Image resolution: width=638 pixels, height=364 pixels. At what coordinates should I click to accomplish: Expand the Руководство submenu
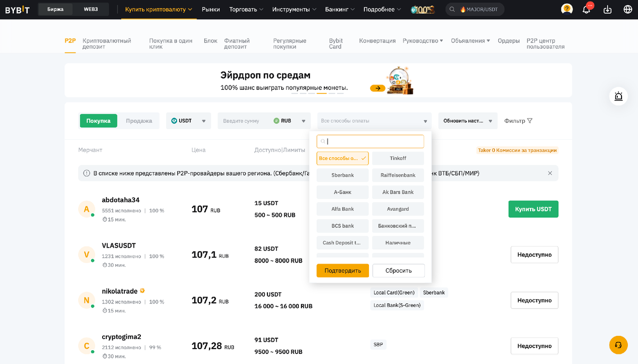[423, 40]
